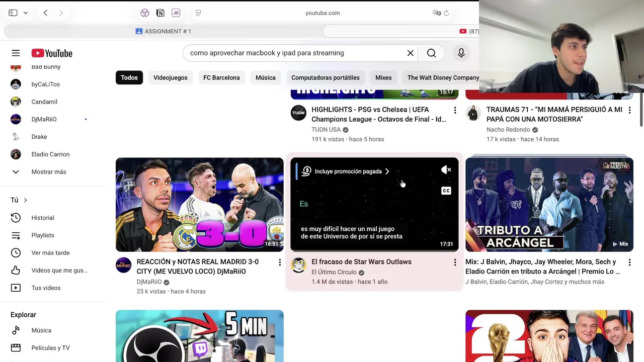This screenshot has width=644, height=362.
Task: Expand Incluye promoción pagada notice
Action: click(346, 171)
